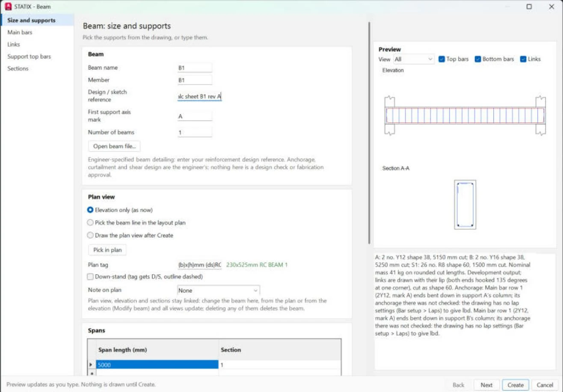Click the Section column header

(x=280, y=350)
